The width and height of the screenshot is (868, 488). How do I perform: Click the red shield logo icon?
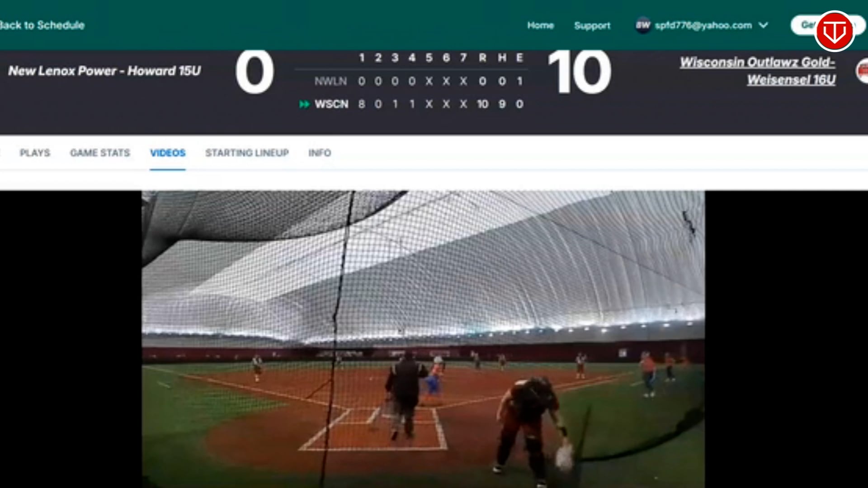tap(834, 31)
